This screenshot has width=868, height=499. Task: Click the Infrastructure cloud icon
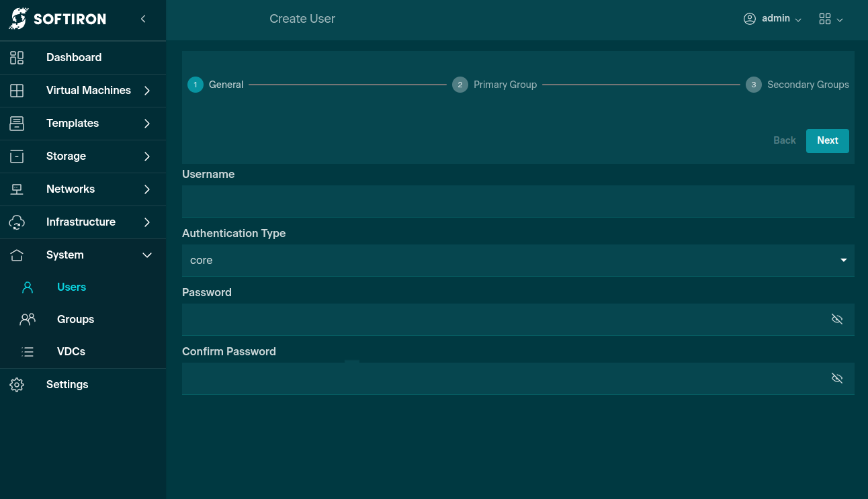17,222
